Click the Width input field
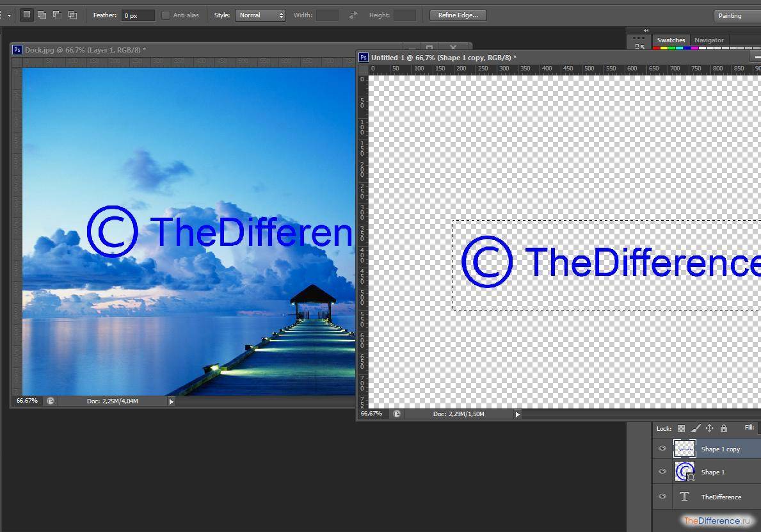Image resolution: width=761 pixels, height=532 pixels. point(327,15)
